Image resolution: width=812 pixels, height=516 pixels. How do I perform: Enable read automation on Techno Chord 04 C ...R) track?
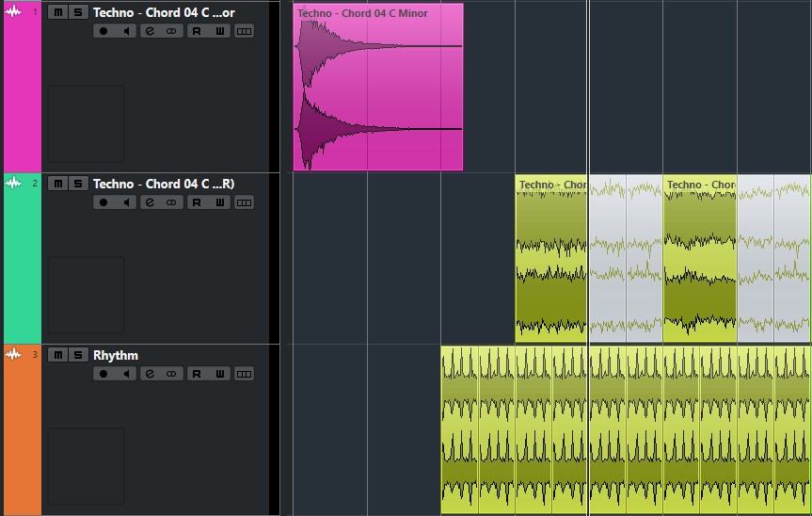pos(197,202)
